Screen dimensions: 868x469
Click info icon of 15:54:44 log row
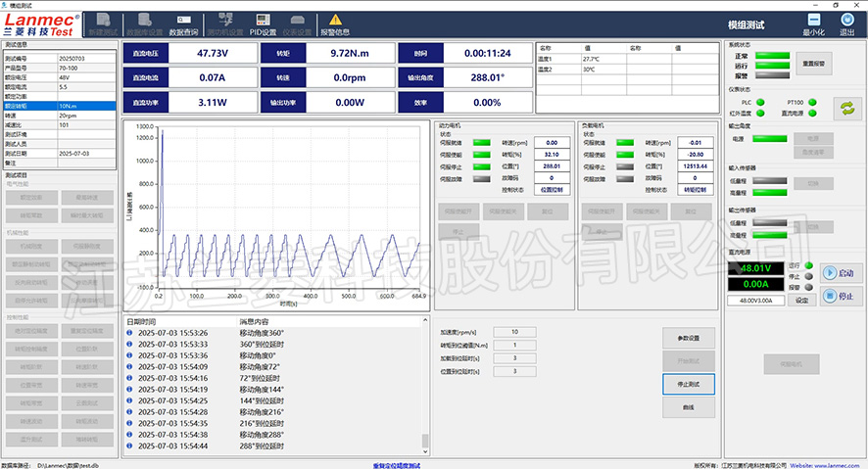[x=129, y=446]
